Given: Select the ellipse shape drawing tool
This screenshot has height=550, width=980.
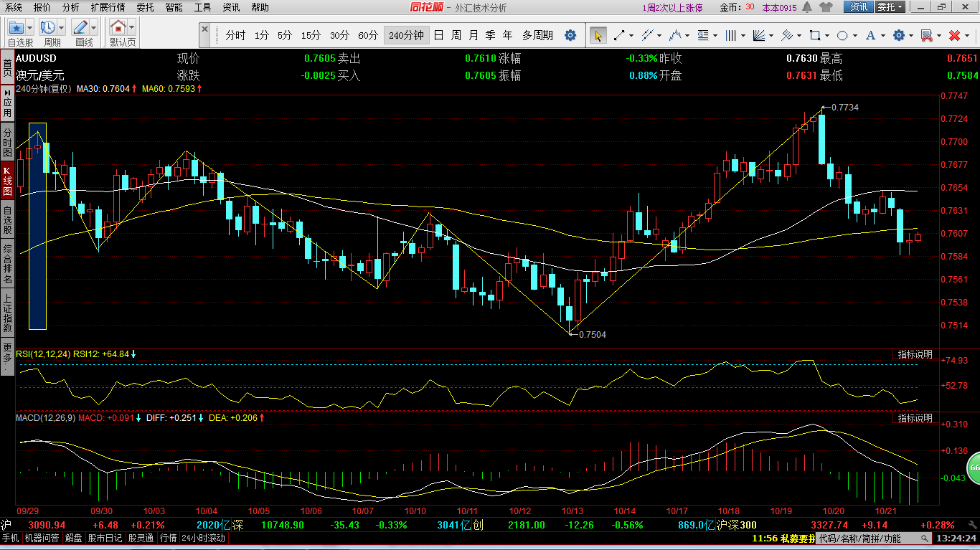Looking at the screenshot, I should tap(842, 35).
